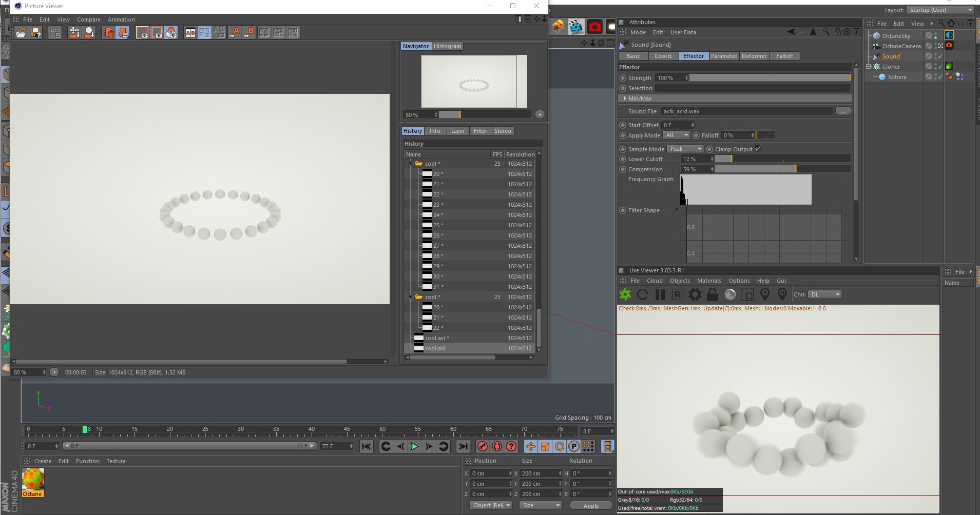Click the Apply button in coordinates
The height and width of the screenshot is (515, 980).
[591, 506]
